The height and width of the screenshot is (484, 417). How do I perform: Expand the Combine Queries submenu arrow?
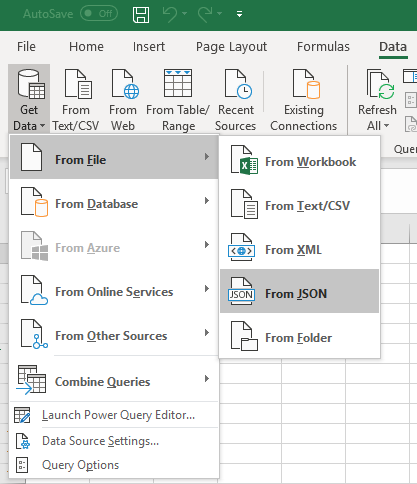click(207, 379)
